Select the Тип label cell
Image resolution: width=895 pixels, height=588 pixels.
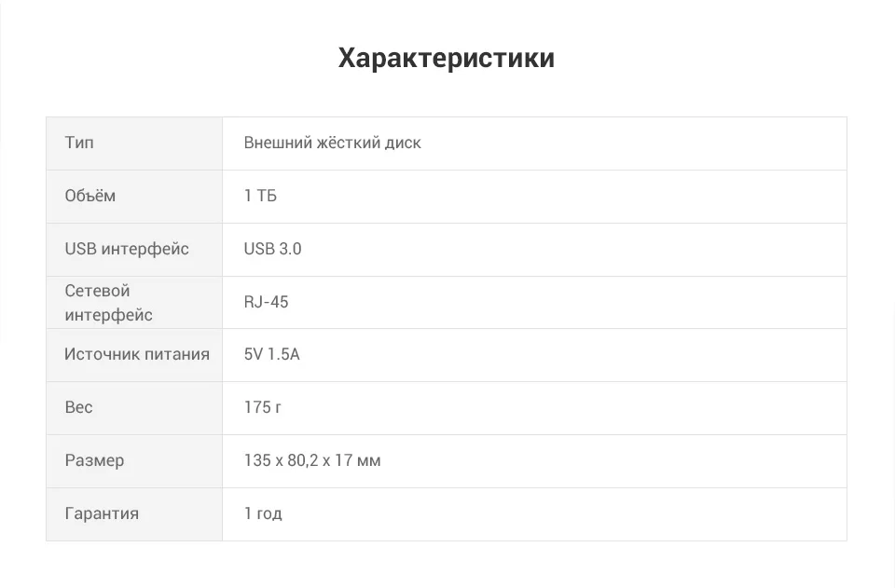point(134,144)
